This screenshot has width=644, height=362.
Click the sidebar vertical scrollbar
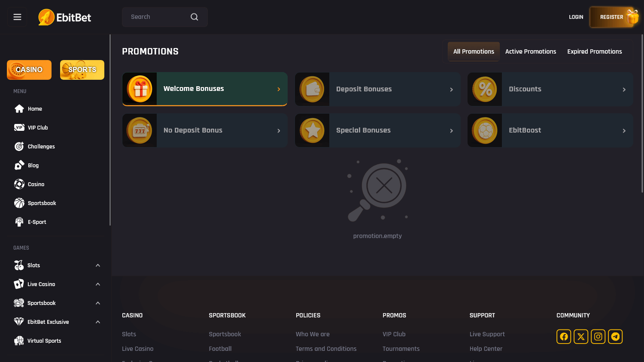point(110,130)
